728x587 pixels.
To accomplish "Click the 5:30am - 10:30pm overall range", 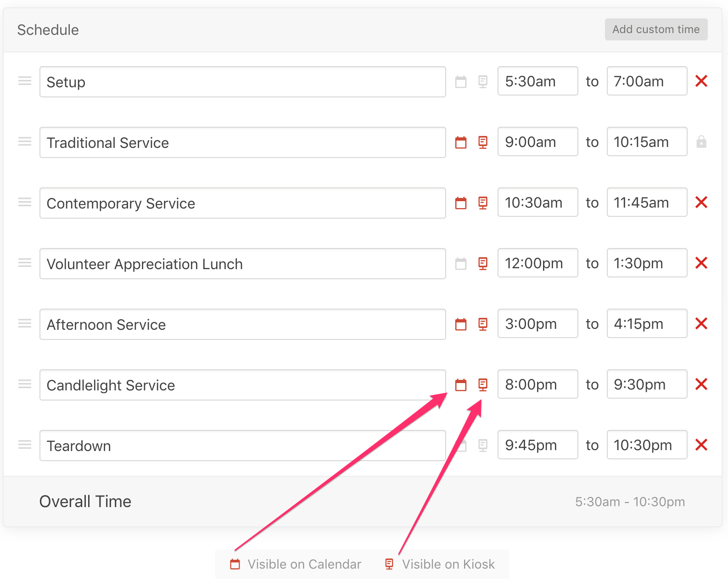I will click(x=630, y=502).
